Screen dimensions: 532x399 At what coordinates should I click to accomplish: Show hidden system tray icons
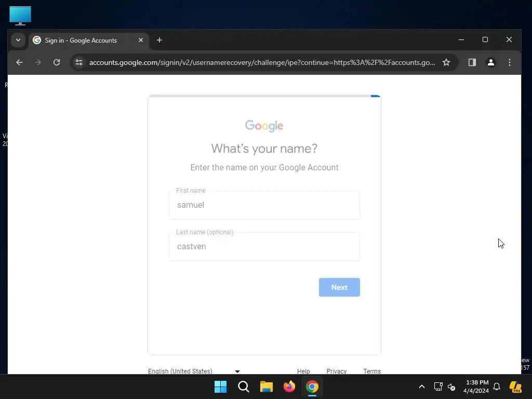(x=422, y=387)
